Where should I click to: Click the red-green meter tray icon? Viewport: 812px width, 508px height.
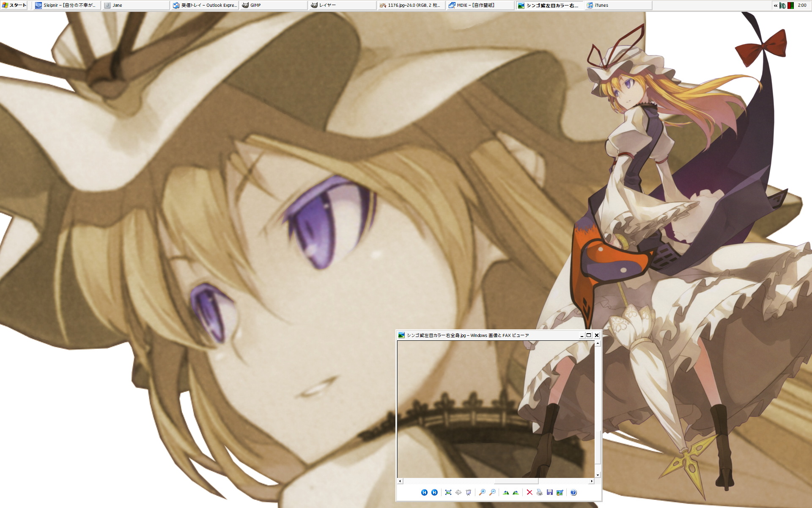[x=790, y=6]
